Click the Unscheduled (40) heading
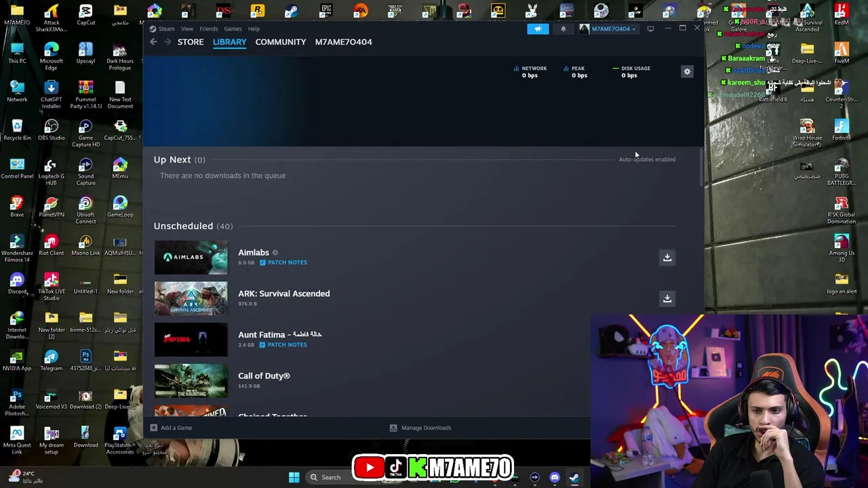The width and height of the screenshot is (868, 488). point(193,226)
